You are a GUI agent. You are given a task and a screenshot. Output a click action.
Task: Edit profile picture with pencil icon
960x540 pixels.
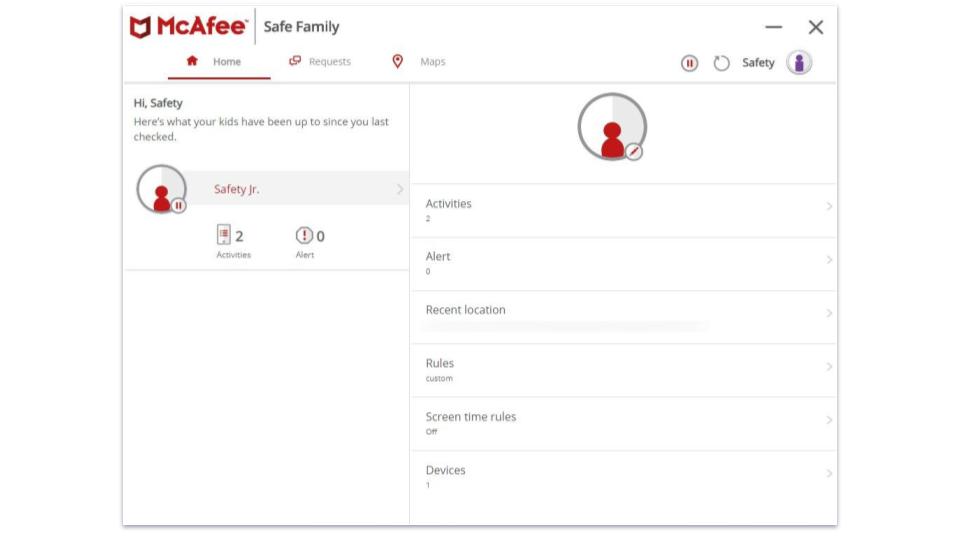pyautogui.click(x=634, y=151)
